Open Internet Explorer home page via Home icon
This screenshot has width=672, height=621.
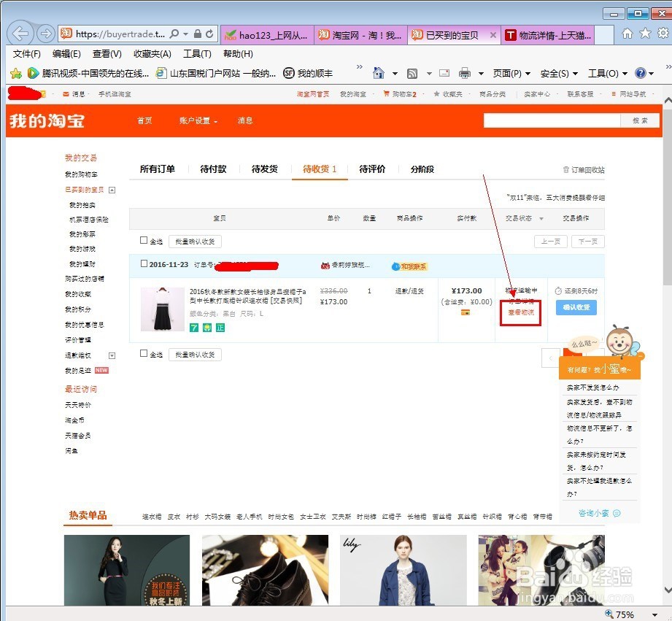(377, 72)
